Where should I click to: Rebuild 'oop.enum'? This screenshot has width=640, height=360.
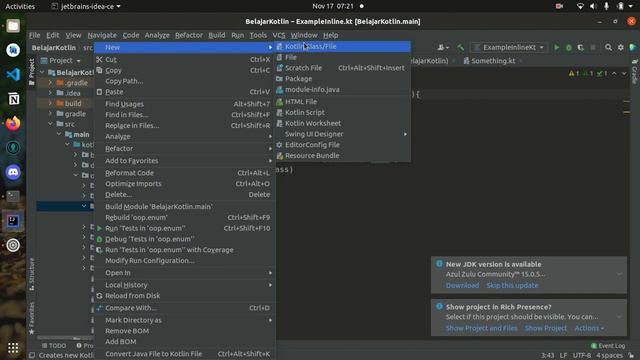[x=184, y=218]
